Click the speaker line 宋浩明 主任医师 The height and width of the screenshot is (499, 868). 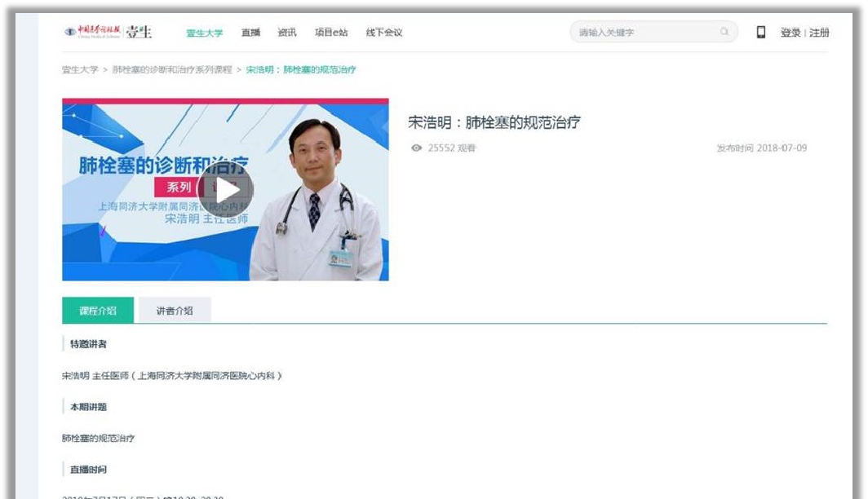(x=171, y=376)
